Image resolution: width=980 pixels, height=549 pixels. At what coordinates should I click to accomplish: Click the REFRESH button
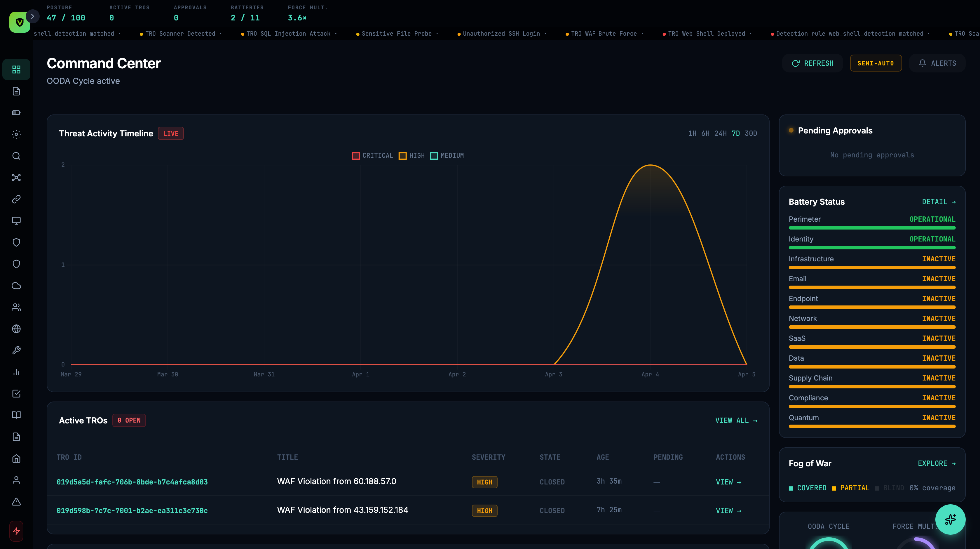point(812,63)
